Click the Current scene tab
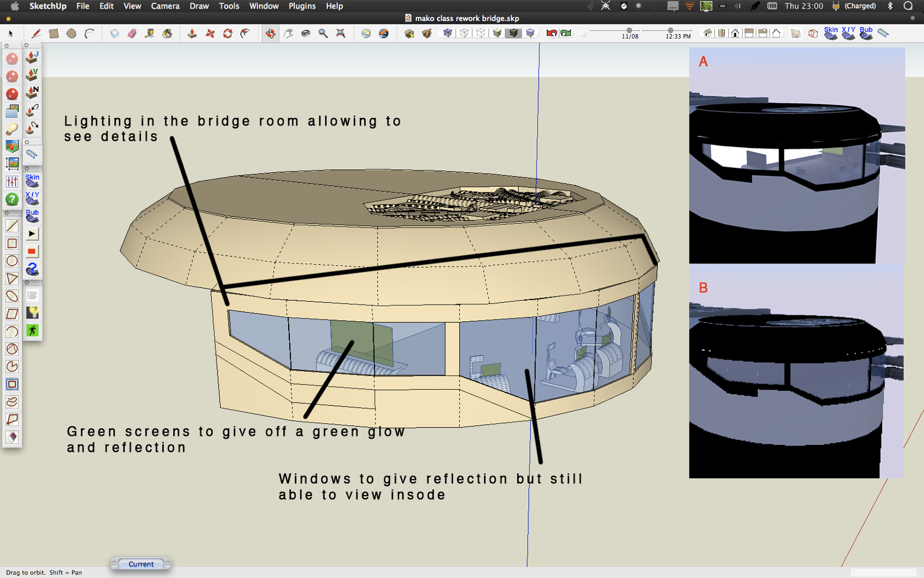Screen dimensions: 924x578 pos(141,564)
